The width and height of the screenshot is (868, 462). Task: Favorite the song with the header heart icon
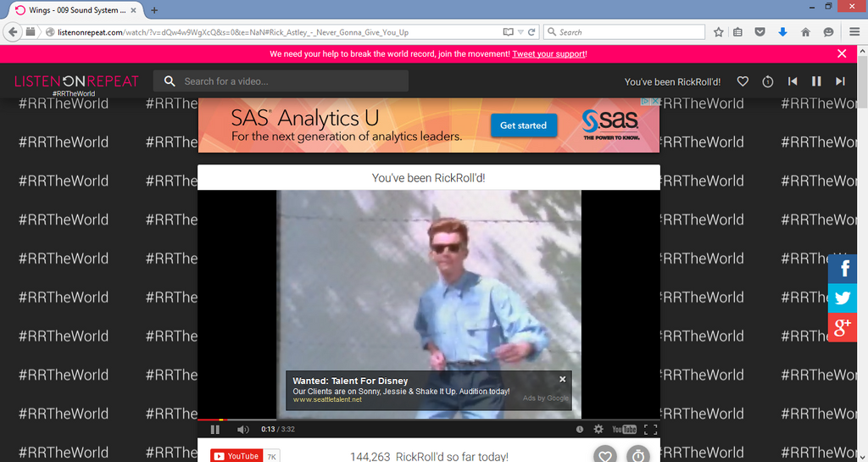(743, 81)
